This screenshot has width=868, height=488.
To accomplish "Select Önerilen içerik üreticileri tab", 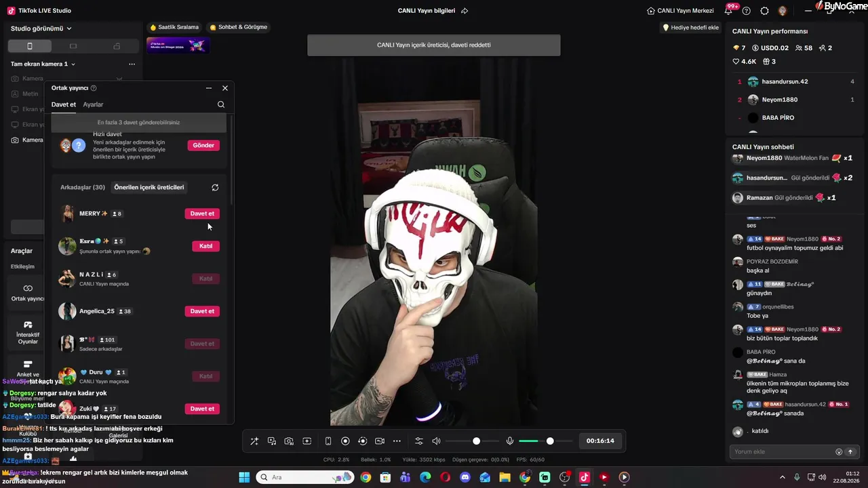I will 149,187.
